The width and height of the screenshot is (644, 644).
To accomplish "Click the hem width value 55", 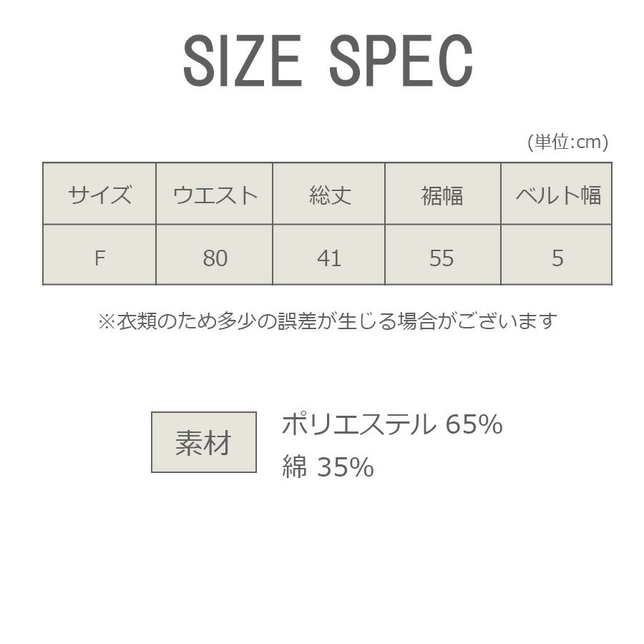I will click(x=442, y=258).
